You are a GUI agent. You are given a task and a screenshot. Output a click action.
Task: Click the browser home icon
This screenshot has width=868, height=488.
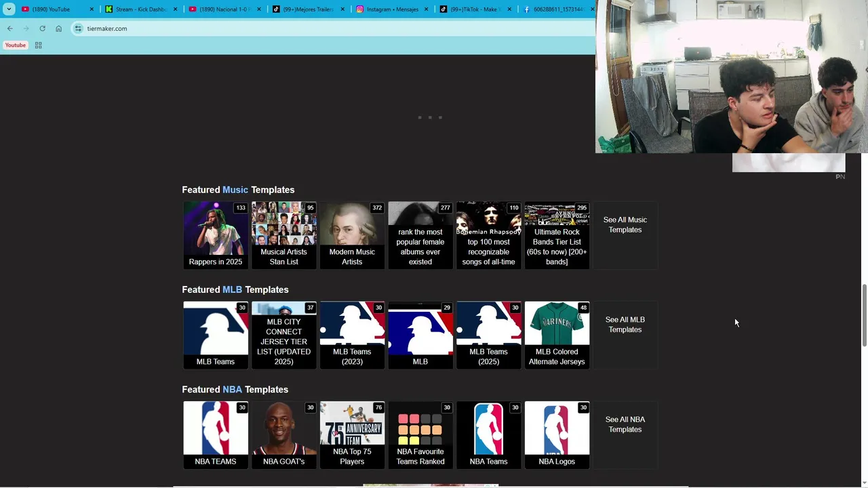pos(58,28)
